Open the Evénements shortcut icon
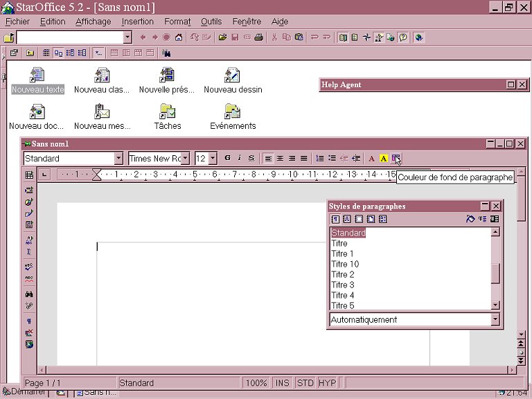This screenshot has width=532, height=399. pyautogui.click(x=233, y=112)
